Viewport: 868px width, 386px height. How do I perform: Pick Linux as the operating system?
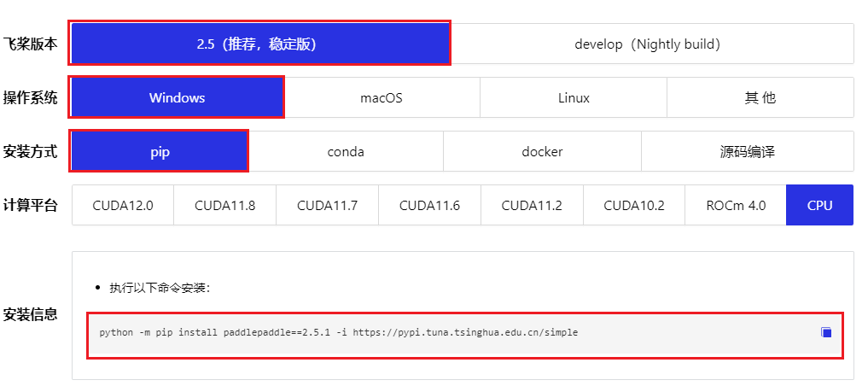click(574, 97)
